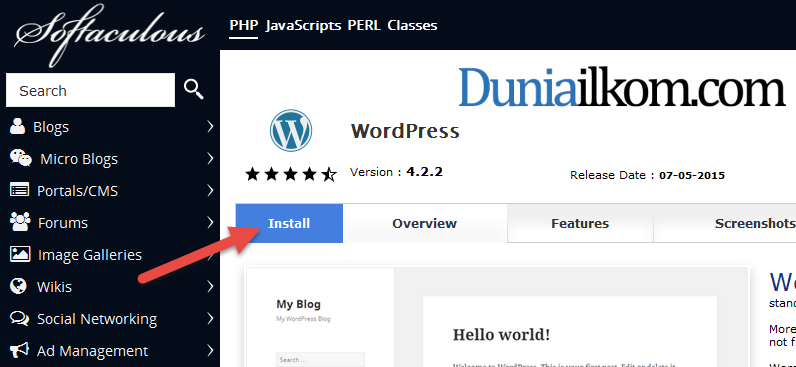Click inside the Search input field
Screen dimensions: 796x367
90,90
